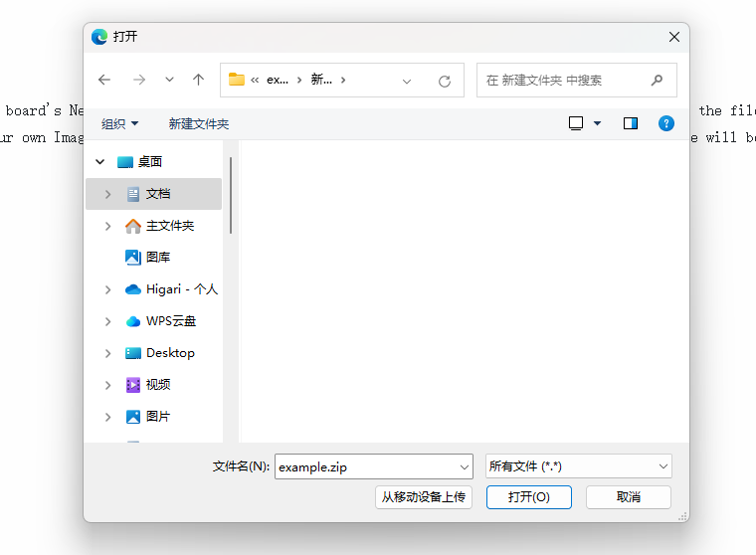Select the 'ex...' breadcrumb segment

[x=278, y=80]
